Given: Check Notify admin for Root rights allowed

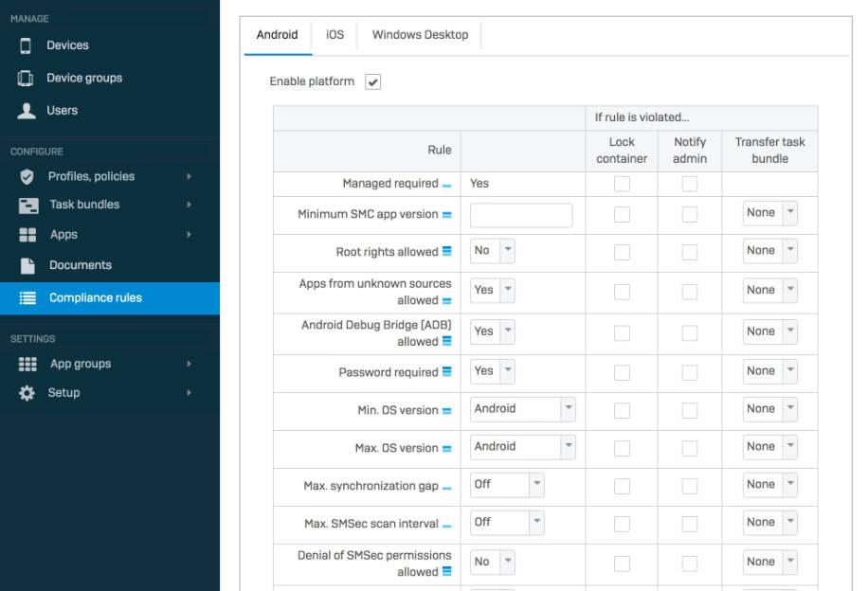Looking at the screenshot, I should click(x=689, y=252).
